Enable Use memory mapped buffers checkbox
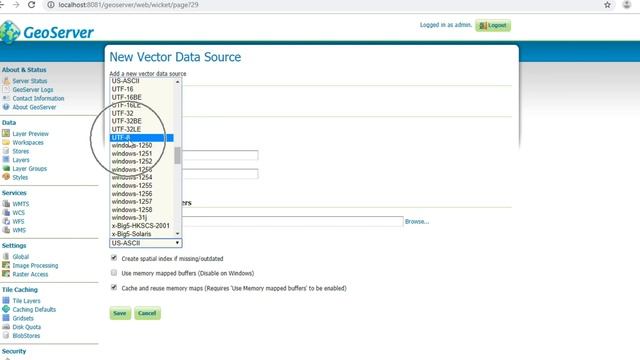The width and height of the screenshot is (640, 360). tap(114, 273)
